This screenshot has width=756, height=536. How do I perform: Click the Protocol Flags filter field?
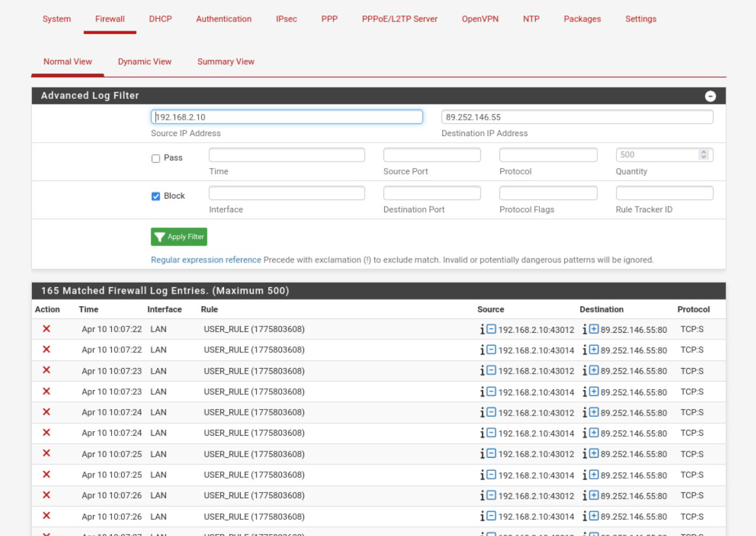click(x=548, y=193)
